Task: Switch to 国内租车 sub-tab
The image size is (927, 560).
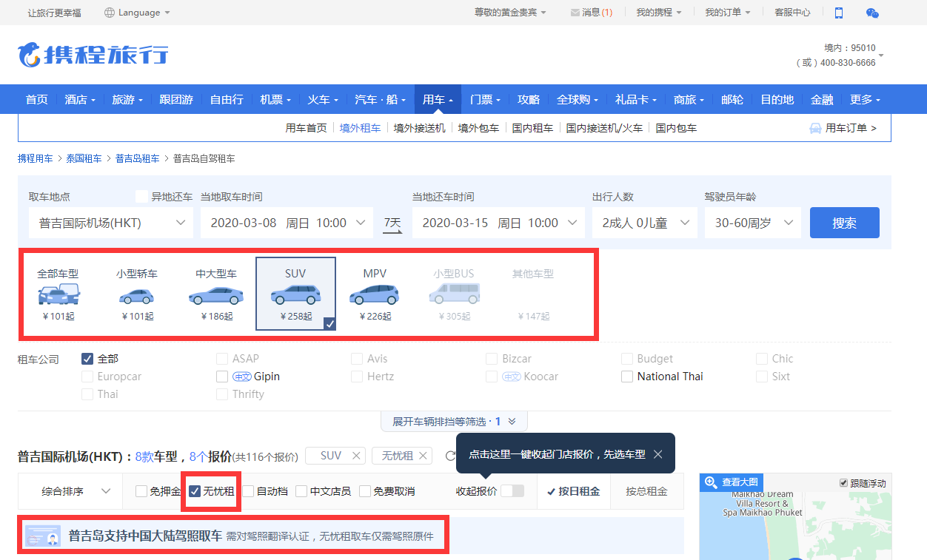Action: pyautogui.click(x=532, y=128)
